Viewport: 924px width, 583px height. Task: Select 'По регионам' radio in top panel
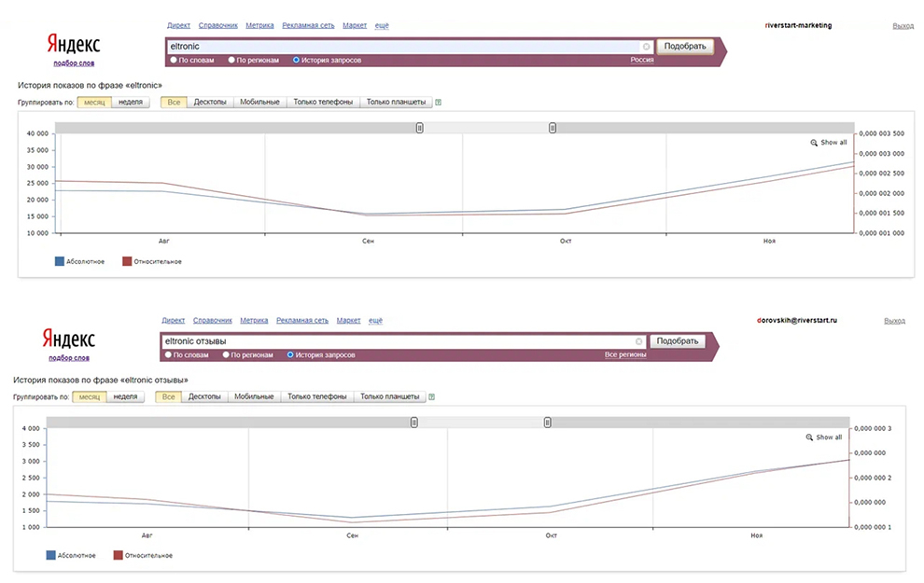tap(231, 60)
